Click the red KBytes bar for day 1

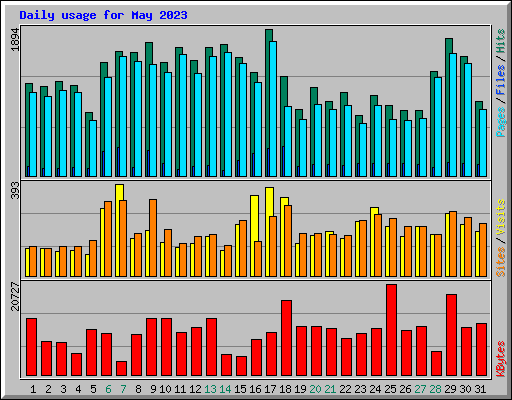[x=31, y=347]
